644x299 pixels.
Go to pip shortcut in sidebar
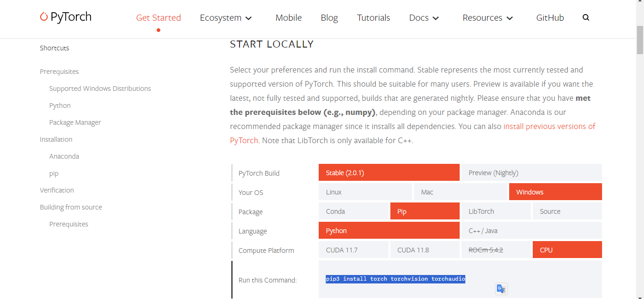(54, 173)
